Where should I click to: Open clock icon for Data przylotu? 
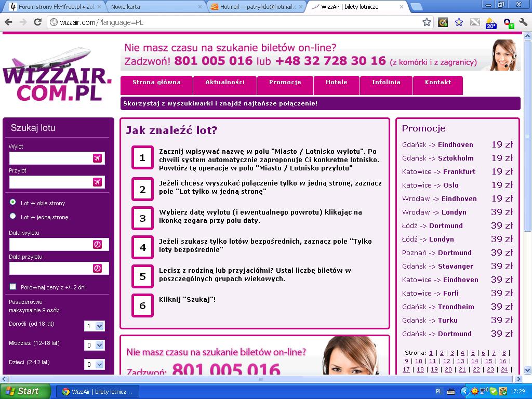pyautogui.click(x=97, y=269)
